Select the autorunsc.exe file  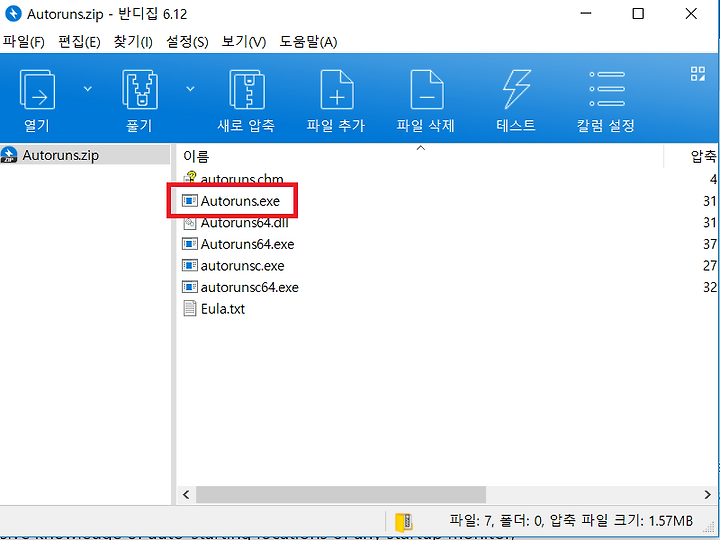point(242,265)
